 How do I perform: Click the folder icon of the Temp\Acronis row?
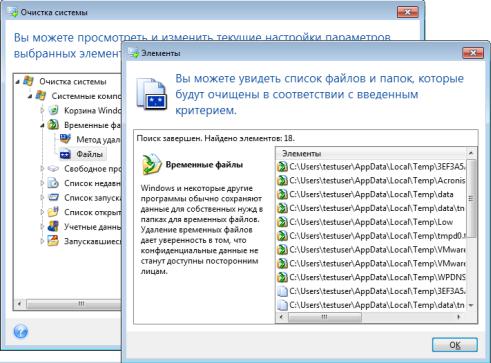[282, 181]
